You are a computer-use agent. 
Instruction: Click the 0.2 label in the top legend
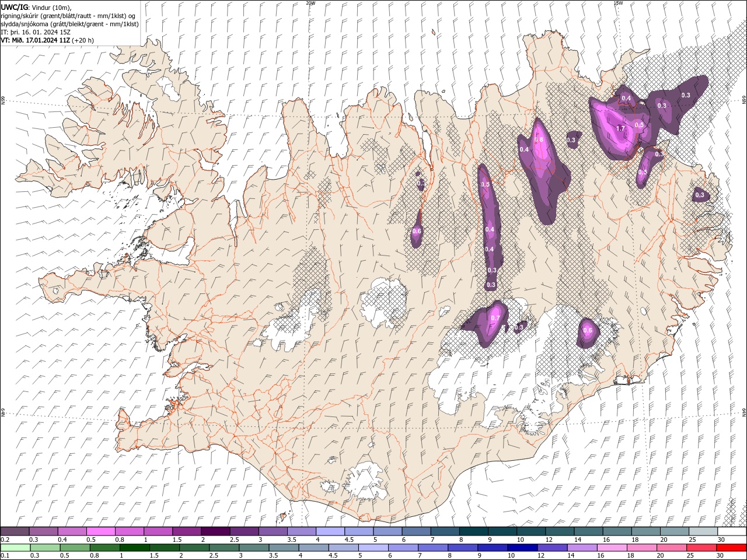tap(5, 540)
